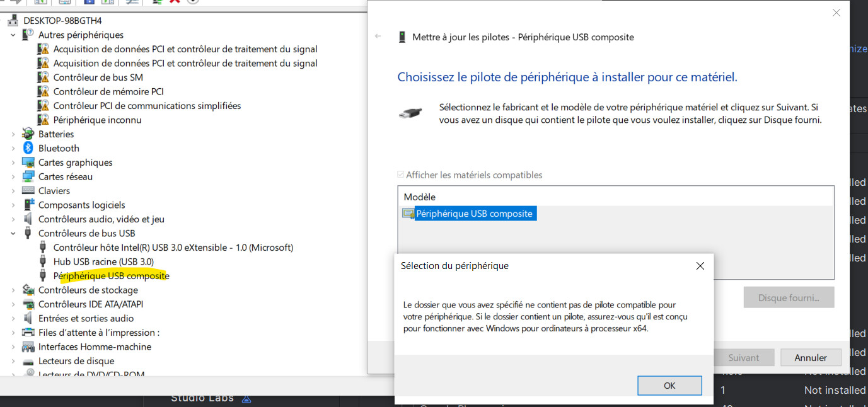This screenshot has width=868, height=407.
Task: Click the Périphérique inconnu warning icon
Action: [x=43, y=120]
